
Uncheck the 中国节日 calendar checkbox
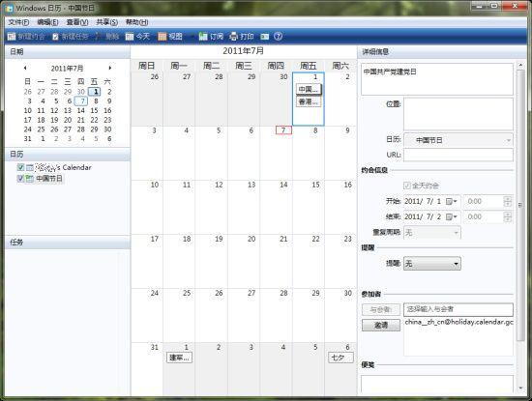point(20,179)
